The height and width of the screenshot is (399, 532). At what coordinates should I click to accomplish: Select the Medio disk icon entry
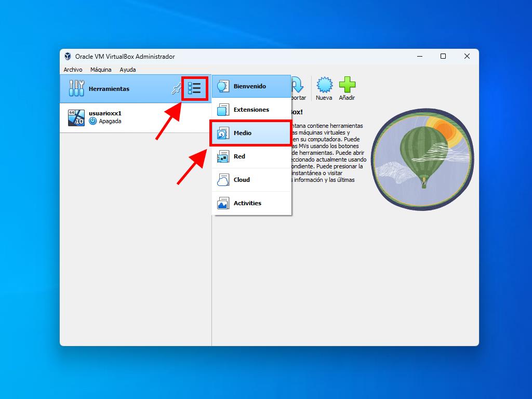tap(223, 134)
